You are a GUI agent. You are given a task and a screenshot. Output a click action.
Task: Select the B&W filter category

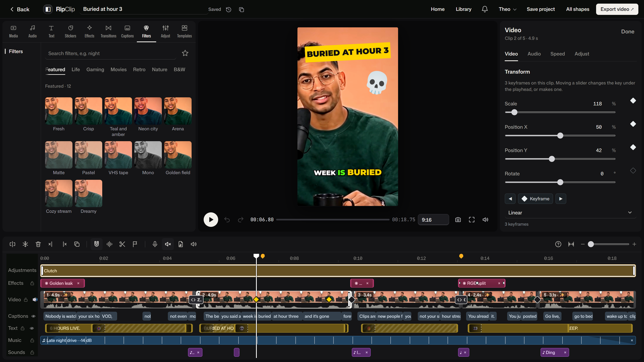pyautogui.click(x=180, y=70)
